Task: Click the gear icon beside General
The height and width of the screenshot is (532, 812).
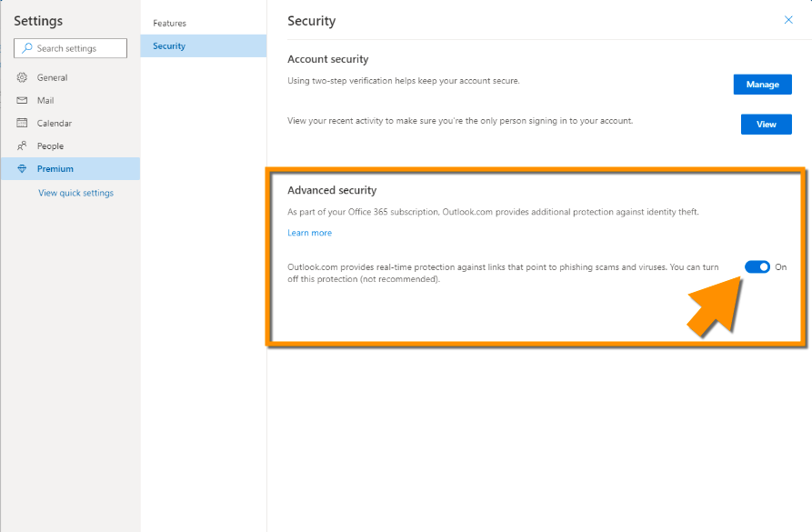Action: (23, 78)
